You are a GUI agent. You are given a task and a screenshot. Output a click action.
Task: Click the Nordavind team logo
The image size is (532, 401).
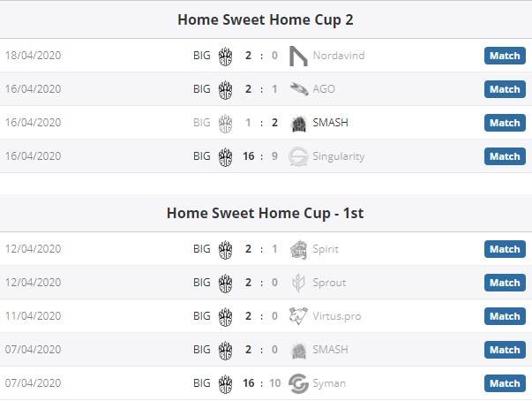point(298,56)
